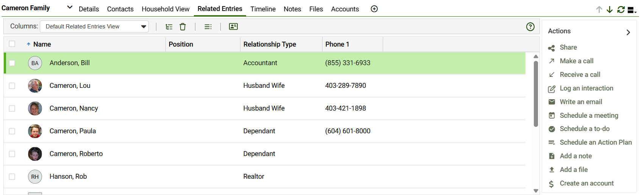Image resolution: width=644 pixels, height=195 pixels.
Task: Click the Action Plan list icon
Action: click(x=552, y=142)
